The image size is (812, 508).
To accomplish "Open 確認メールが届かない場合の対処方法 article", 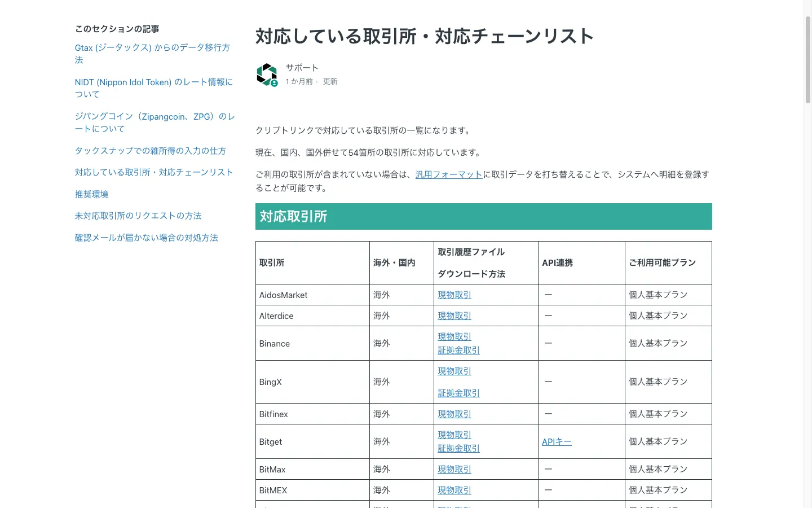I will [x=147, y=238].
